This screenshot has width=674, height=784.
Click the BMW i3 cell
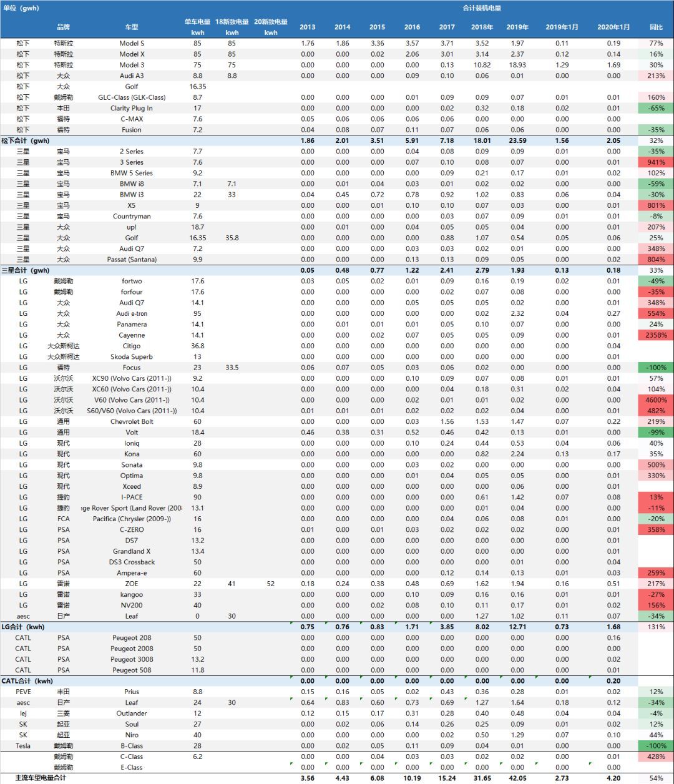pos(132,195)
